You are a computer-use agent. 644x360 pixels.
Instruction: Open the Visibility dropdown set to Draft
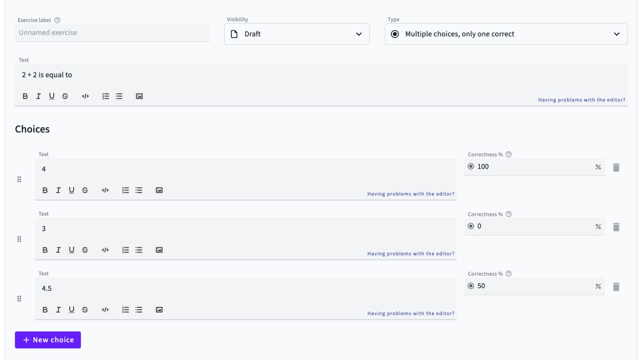click(x=297, y=34)
